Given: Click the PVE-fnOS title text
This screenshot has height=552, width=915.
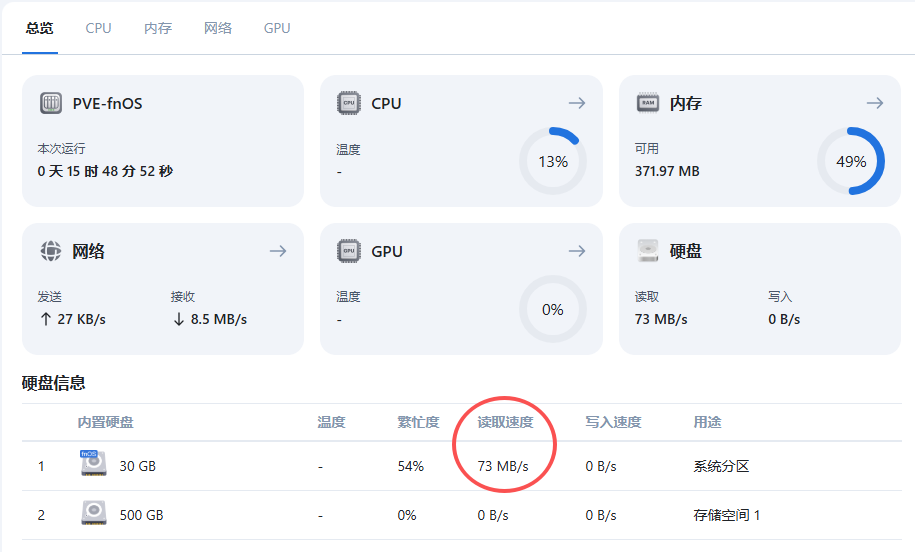Looking at the screenshot, I should tap(107, 103).
